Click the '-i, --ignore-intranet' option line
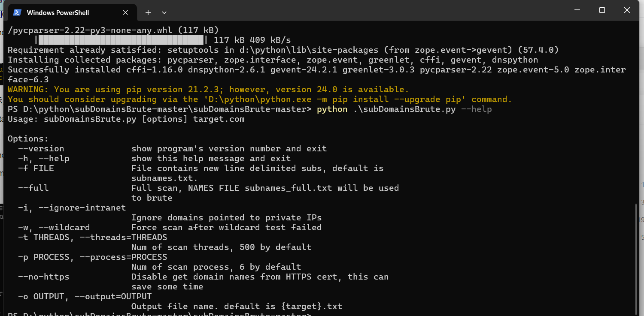Image resolution: width=644 pixels, height=316 pixels. 72,208
